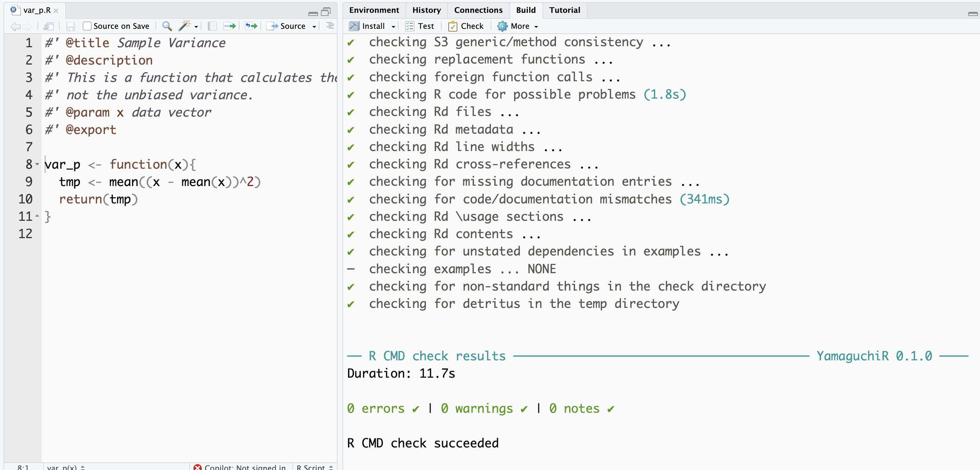
Task: Click the re-run previous code icon
Action: (251, 26)
